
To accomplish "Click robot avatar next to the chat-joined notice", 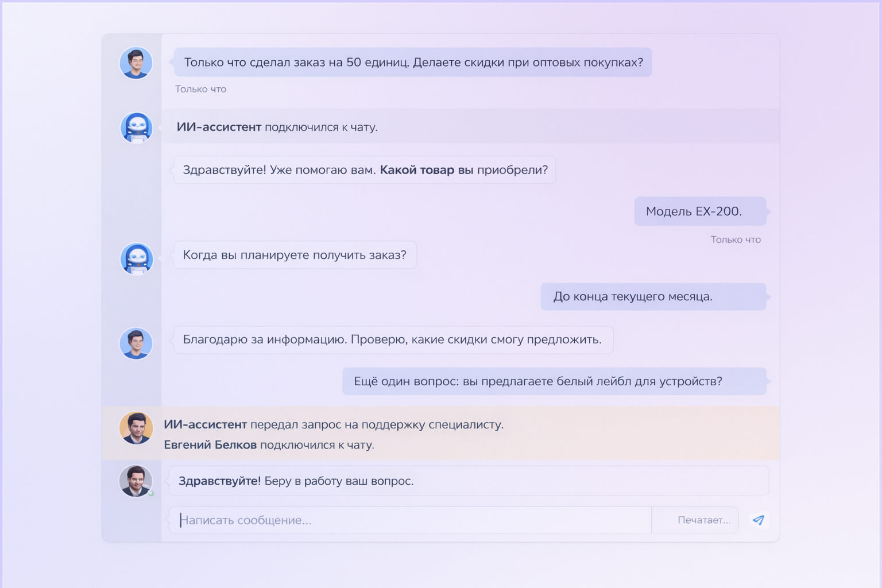I will (136, 127).
